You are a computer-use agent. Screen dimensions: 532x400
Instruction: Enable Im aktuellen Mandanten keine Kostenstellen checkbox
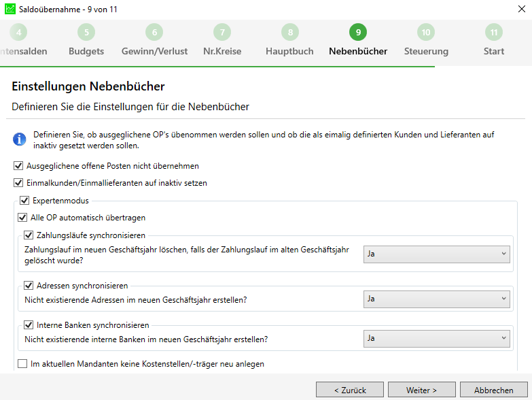(22, 364)
